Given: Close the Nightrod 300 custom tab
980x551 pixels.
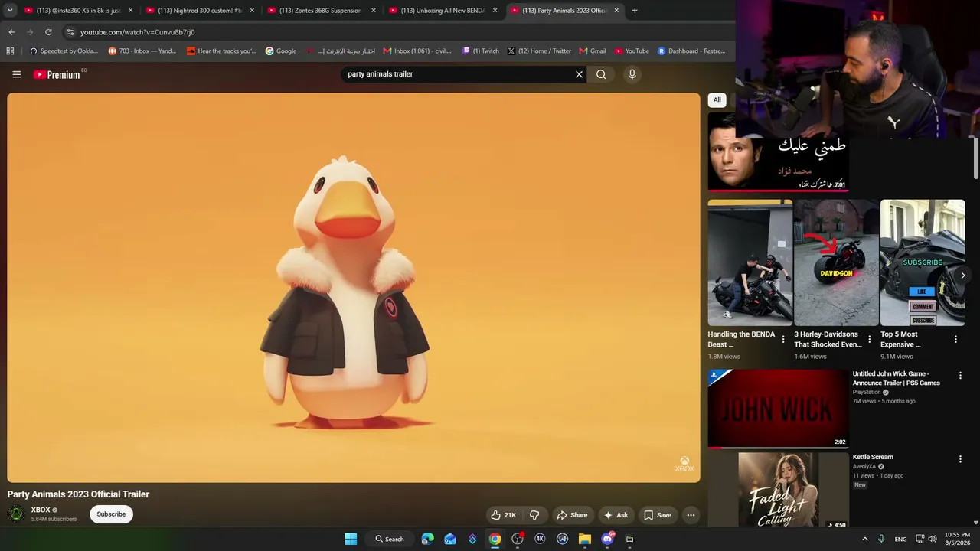Looking at the screenshot, I should 252,11.
